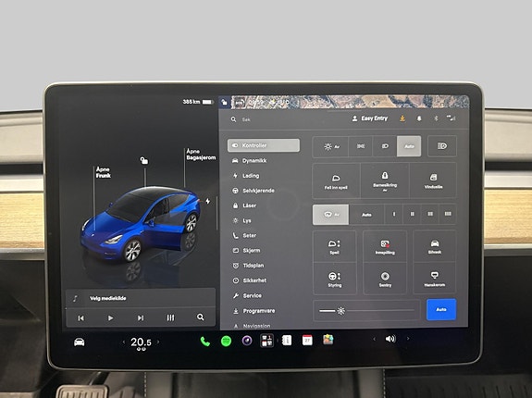Set wipers to Av (off)
Screen dimensions: 532x398
pyautogui.click(x=331, y=215)
